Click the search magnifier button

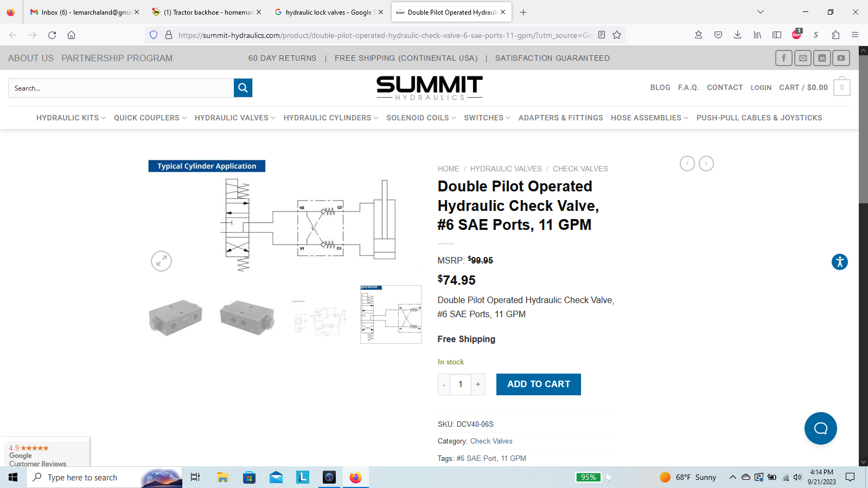click(242, 88)
